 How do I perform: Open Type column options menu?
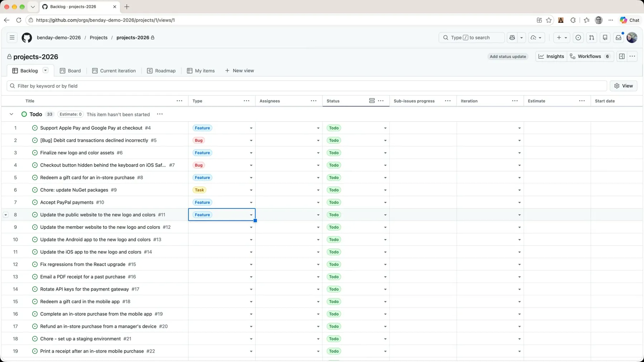tap(246, 101)
